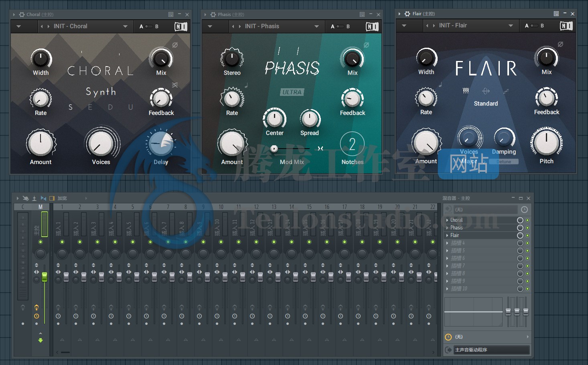Click mixer multi-touch control icon
This screenshot has width=588, height=365.
click(x=26, y=198)
